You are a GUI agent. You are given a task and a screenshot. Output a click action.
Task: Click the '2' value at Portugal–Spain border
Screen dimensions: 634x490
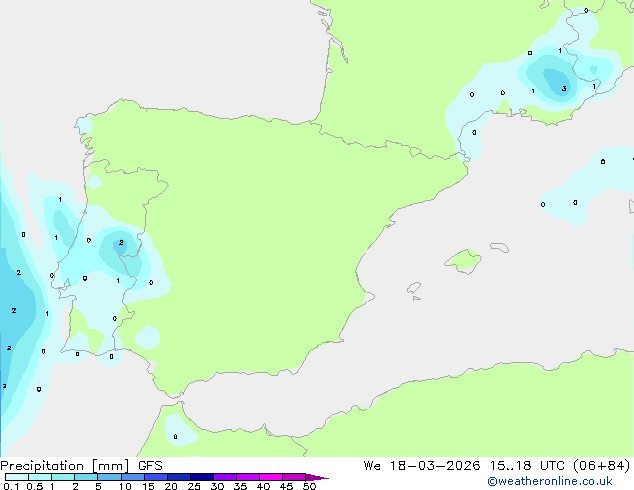click(x=121, y=243)
